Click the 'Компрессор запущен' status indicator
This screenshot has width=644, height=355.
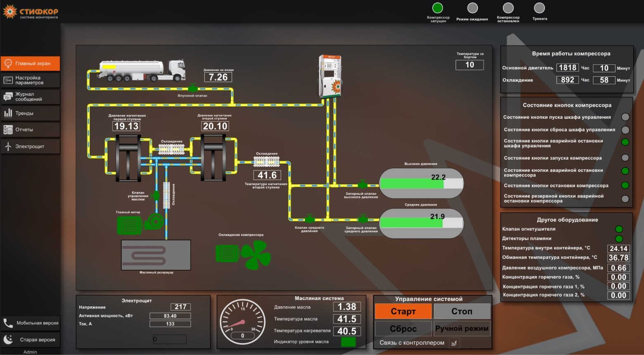tap(438, 8)
